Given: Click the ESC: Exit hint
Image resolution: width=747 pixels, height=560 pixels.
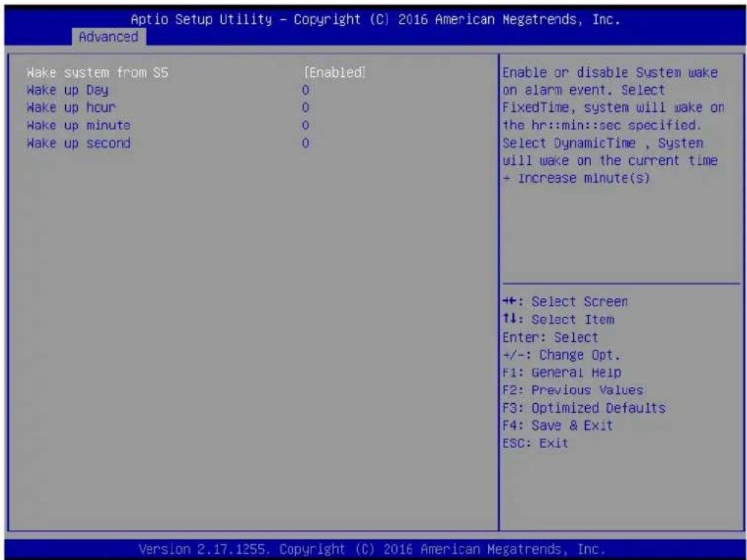Looking at the screenshot, I should point(535,443).
